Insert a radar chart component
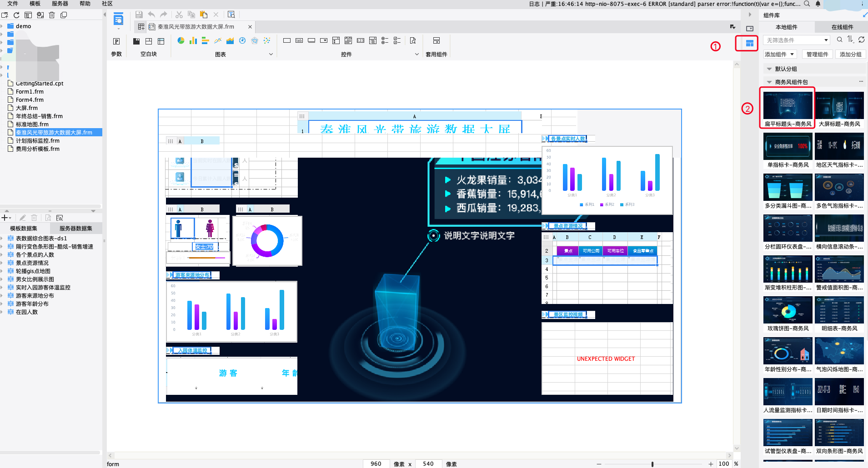The image size is (868, 468). tap(255, 41)
